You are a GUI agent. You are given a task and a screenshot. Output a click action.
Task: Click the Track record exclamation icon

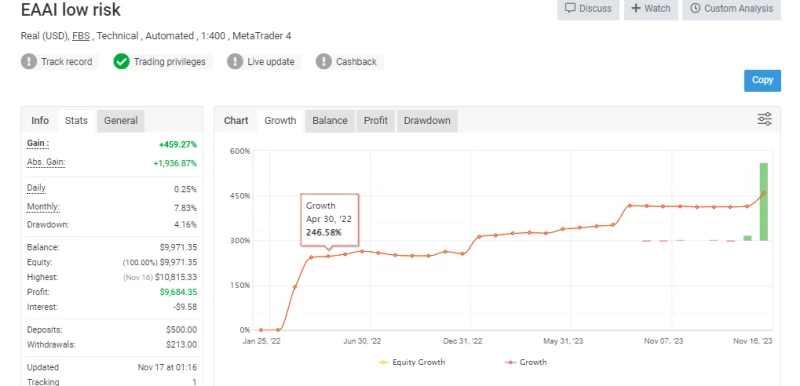(29, 62)
